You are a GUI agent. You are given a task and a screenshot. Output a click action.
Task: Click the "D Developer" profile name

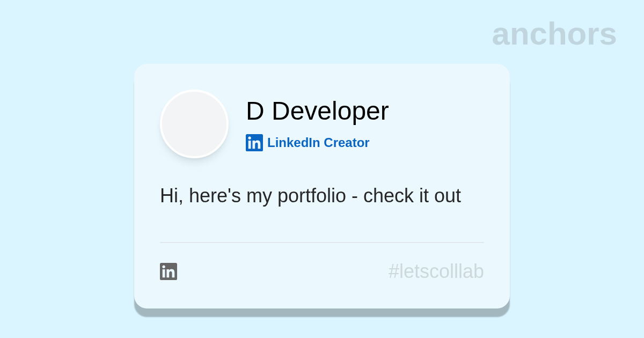(x=317, y=111)
